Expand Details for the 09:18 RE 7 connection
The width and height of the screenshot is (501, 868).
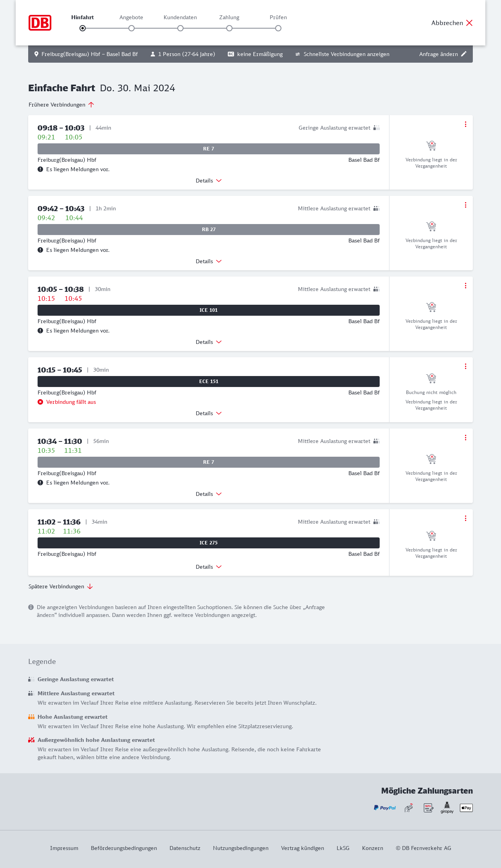click(x=208, y=181)
